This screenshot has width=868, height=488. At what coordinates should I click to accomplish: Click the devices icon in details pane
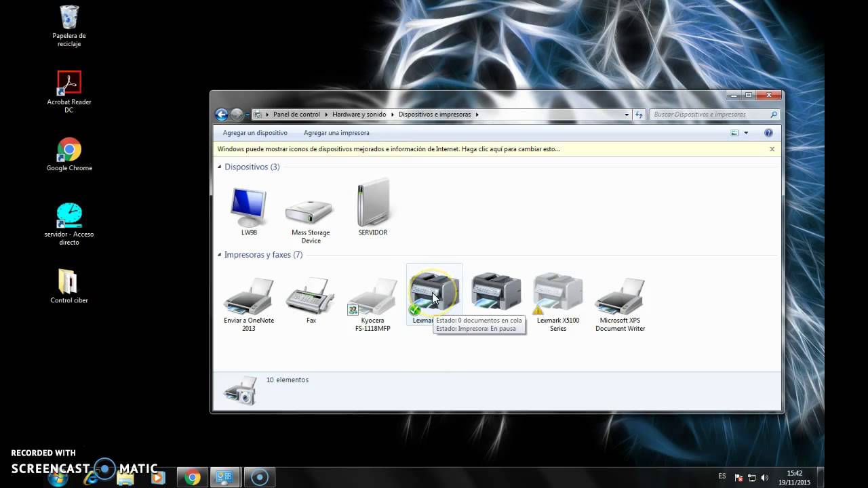[x=240, y=390]
